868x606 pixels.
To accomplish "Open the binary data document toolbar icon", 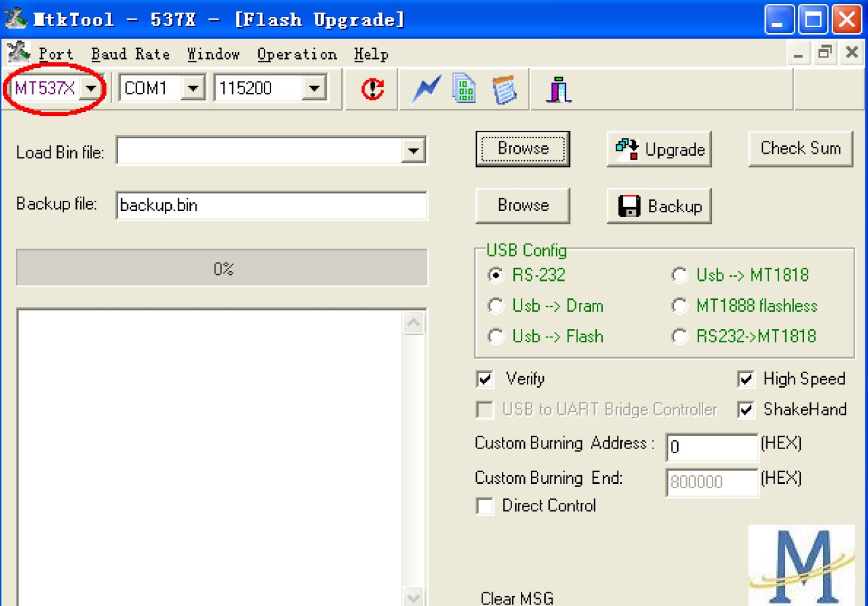I will (x=464, y=88).
